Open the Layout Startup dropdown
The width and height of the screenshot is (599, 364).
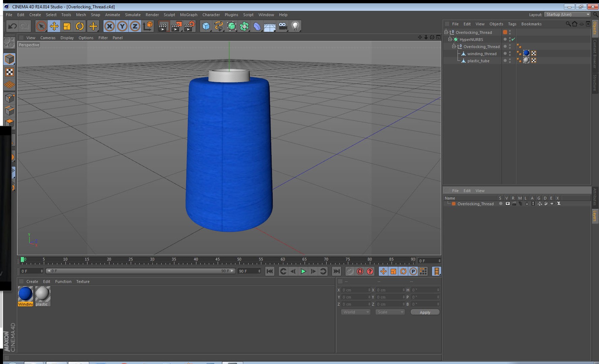(568, 14)
